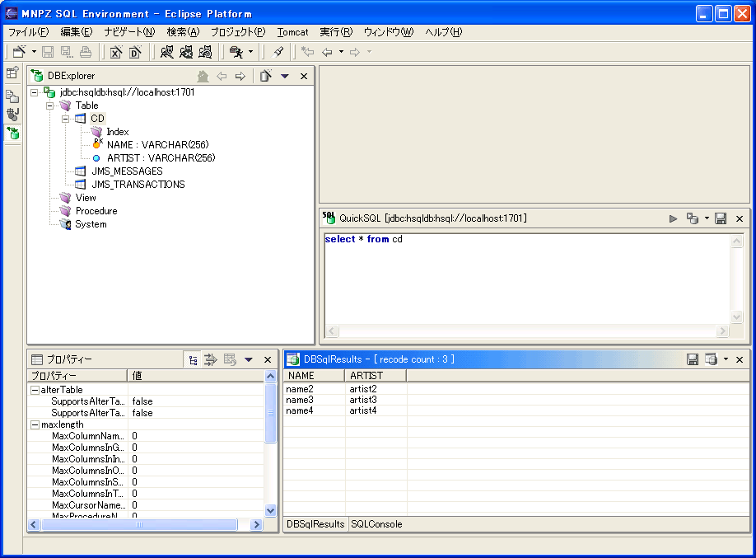Collapse the jdbc:hsqldb connection tree node
756x558 pixels.
[35, 92]
